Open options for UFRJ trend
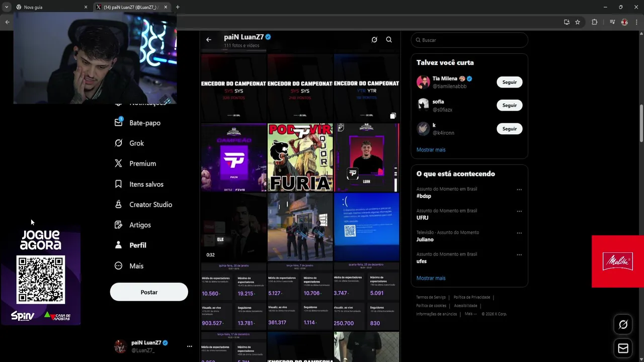 [519, 211]
